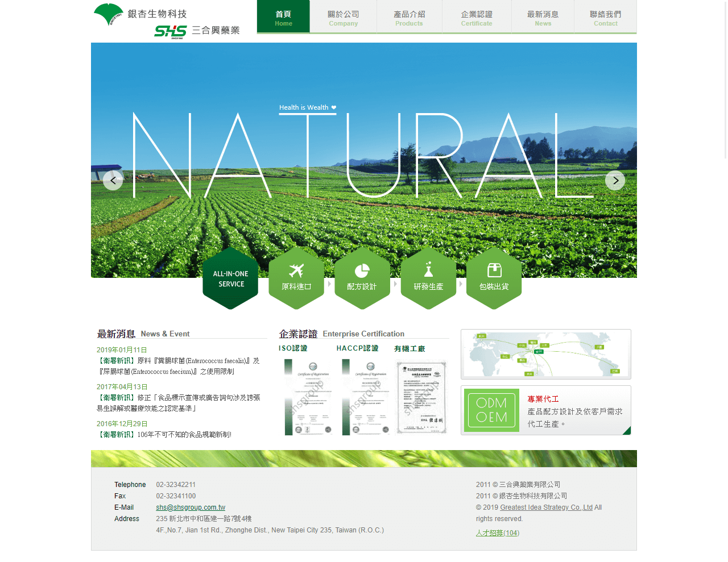Open the 首頁 Home menu tab
The image size is (728, 562).
point(283,17)
